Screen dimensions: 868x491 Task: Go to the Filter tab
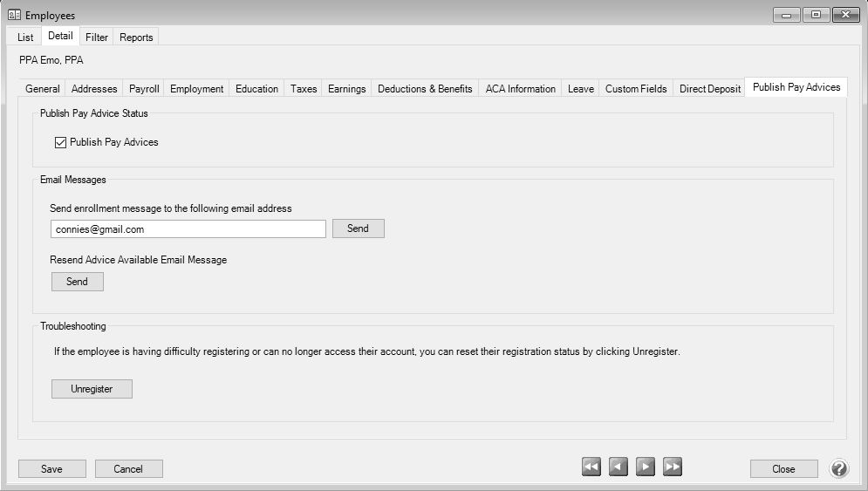(97, 38)
